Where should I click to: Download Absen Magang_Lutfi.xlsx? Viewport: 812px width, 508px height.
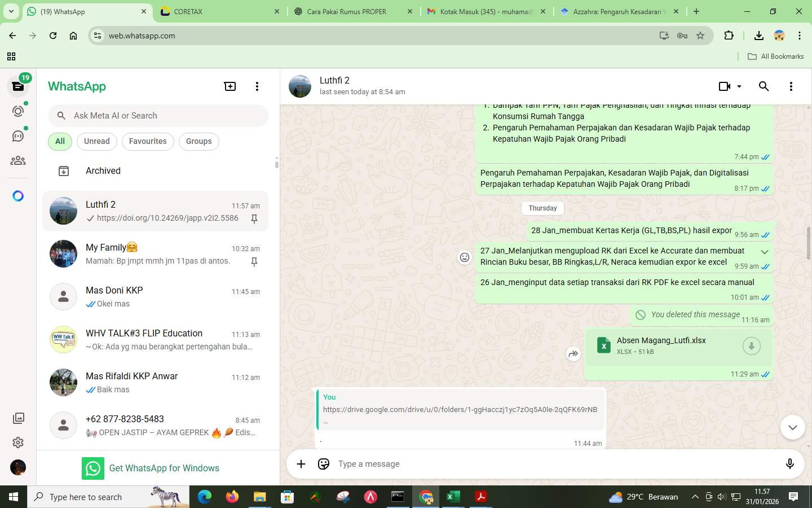[x=751, y=345]
